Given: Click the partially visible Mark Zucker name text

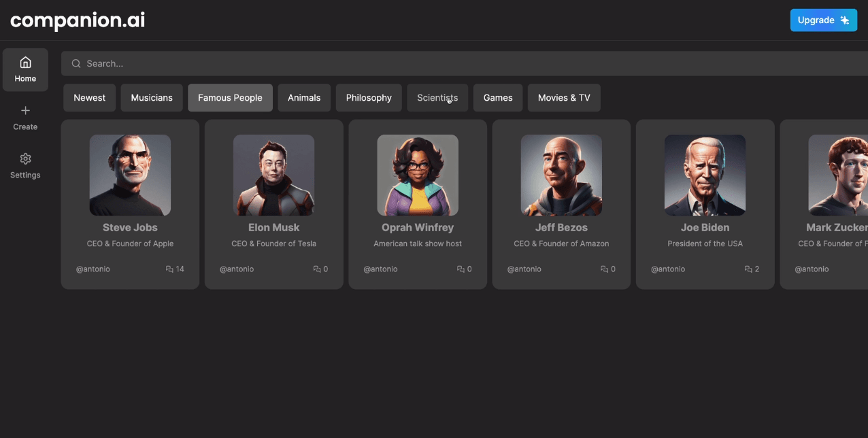Looking at the screenshot, I should click(x=837, y=228).
